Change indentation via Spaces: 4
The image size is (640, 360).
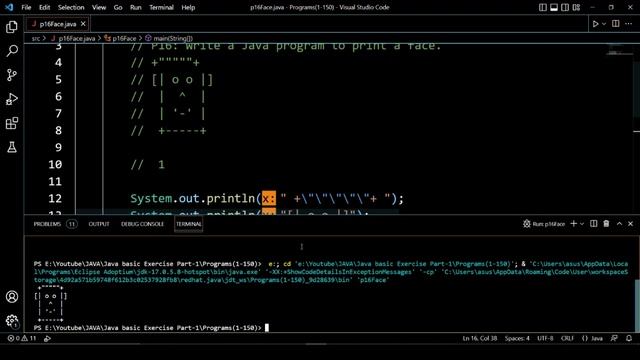click(517, 338)
